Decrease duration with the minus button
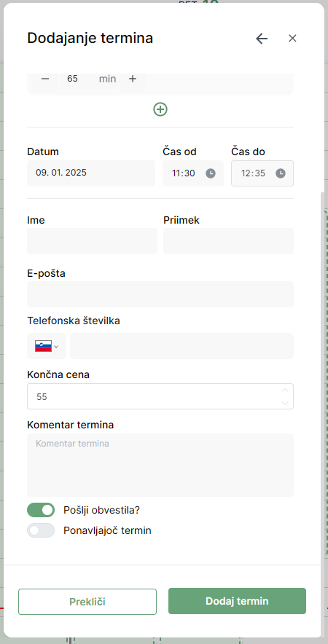The height and width of the screenshot is (644, 328). click(45, 79)
